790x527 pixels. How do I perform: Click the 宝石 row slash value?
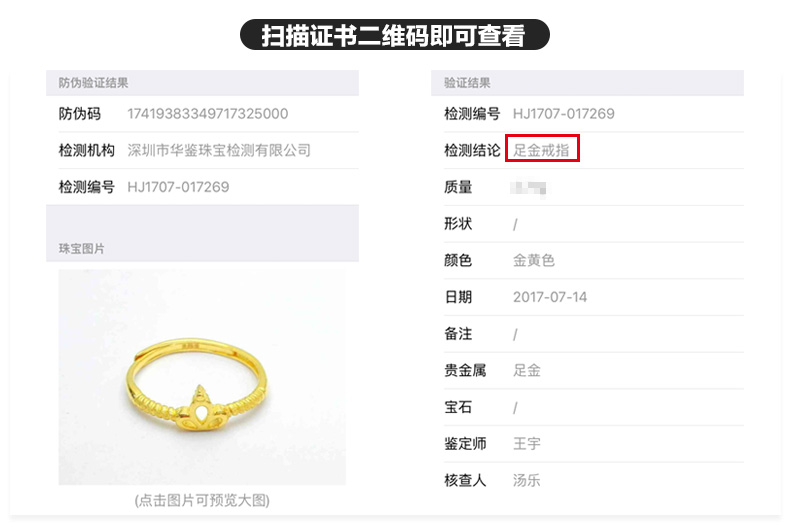(x=515, y=408)
